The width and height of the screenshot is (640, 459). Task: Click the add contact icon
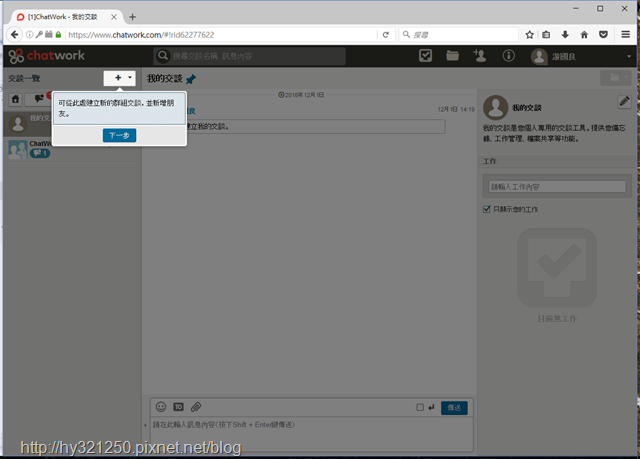point(480,55)
